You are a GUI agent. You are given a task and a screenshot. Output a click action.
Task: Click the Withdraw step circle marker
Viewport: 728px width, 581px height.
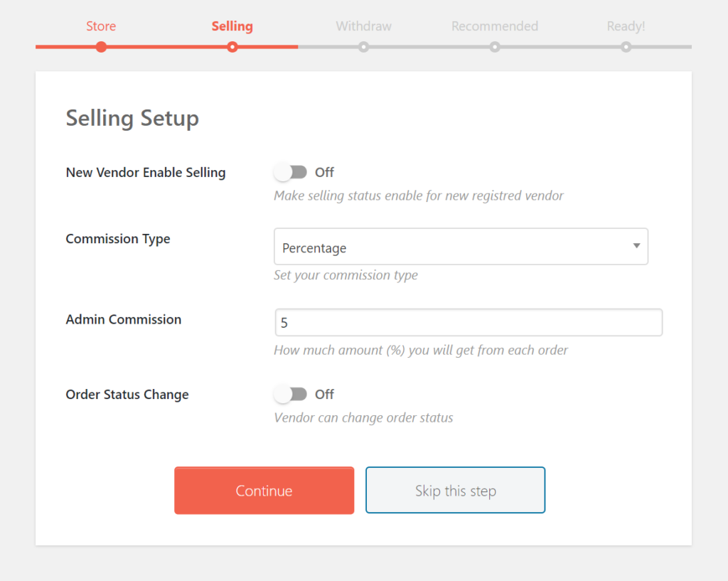[363, 47]
